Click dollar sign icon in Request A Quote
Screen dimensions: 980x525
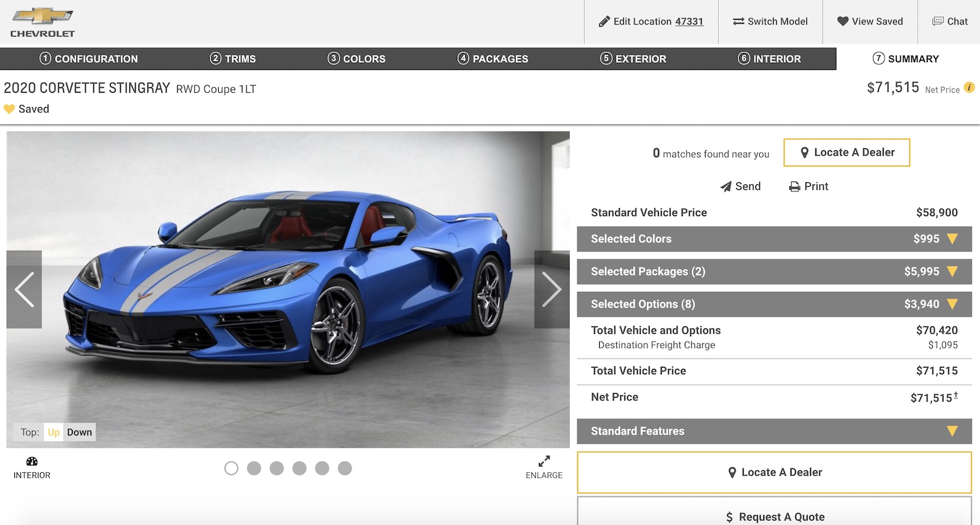click(x=729, y=517)
